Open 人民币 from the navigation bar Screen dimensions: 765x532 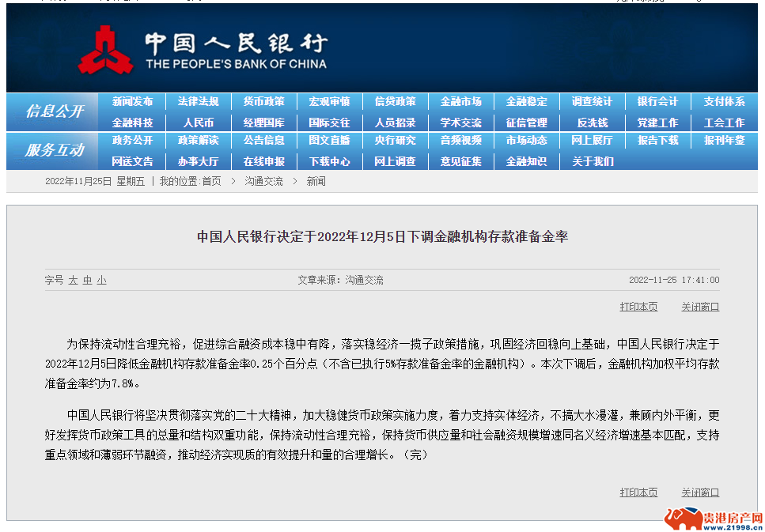click(198, 123)
